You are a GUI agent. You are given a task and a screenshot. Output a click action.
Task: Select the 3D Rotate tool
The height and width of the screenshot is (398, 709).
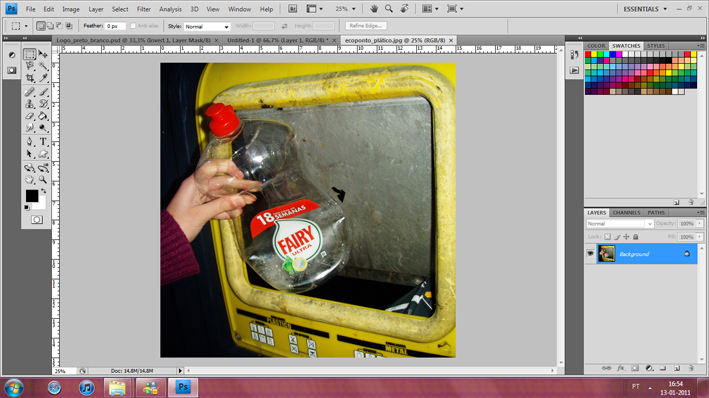tap(29, 168)
